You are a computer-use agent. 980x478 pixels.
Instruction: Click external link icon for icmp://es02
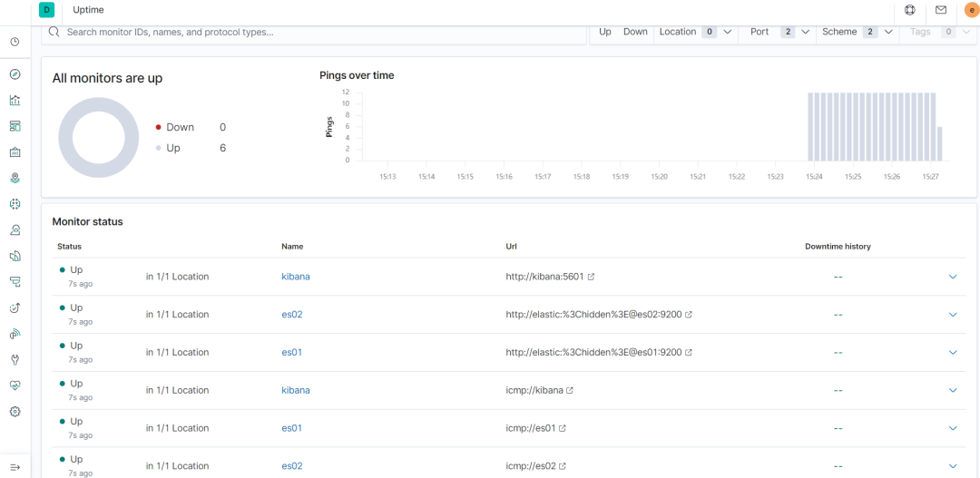562,466
